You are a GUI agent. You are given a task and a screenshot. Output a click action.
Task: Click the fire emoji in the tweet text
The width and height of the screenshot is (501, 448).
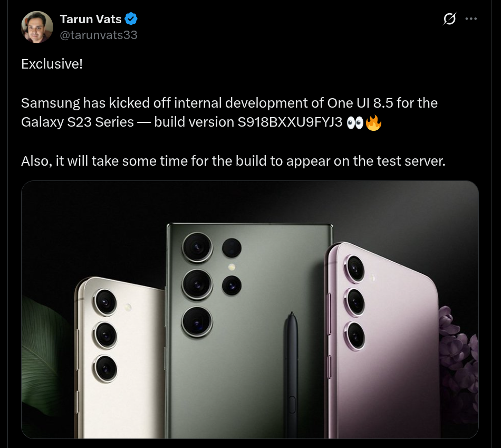click(x=374, y=122)
